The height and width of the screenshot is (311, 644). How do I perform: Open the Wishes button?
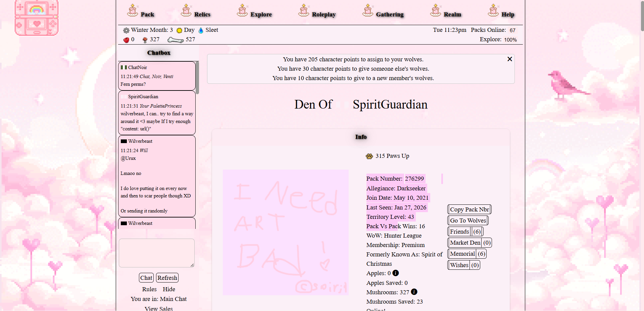(464, 265)
